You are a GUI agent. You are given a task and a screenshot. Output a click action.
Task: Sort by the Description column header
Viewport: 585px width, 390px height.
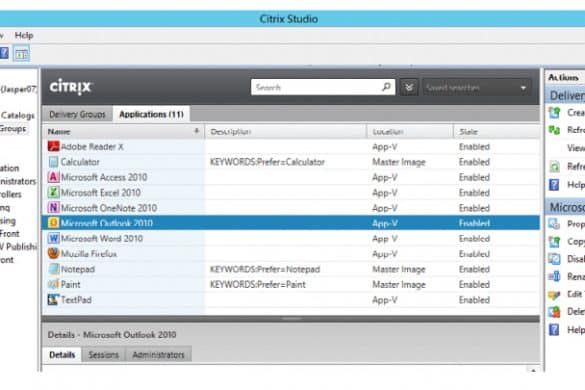285,131
